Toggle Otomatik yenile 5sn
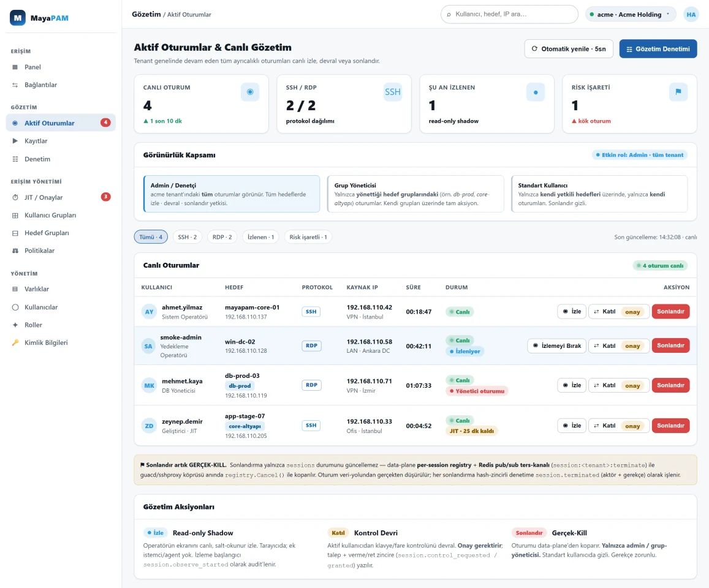Screen dimensions: 709x588 pos(569,49)
